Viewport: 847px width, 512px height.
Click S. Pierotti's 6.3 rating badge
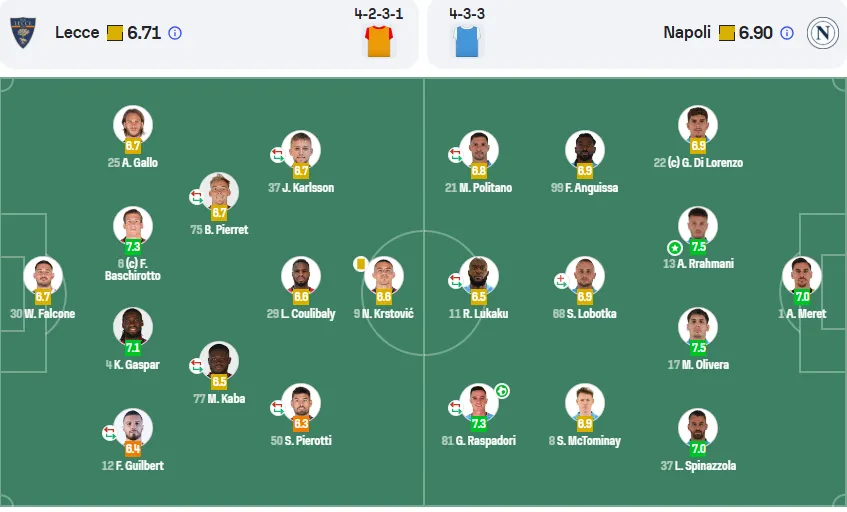[x=301, y=423]
